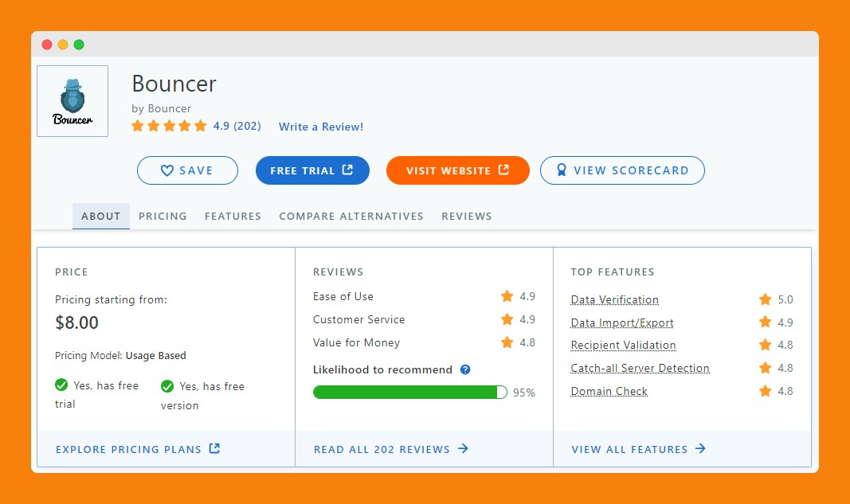Click the help icon beside Likelihood to recommend
This screenshot has width=850, height=504.
click(x=465, y=369)
